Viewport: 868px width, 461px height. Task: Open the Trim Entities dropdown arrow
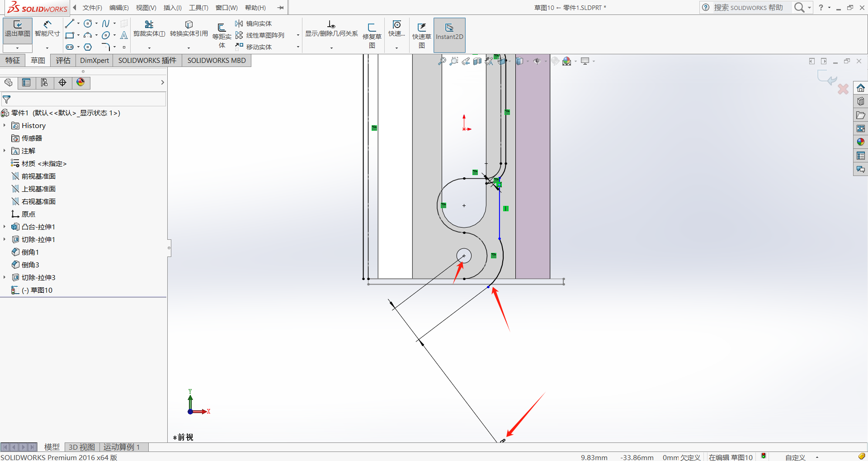[x=149, y=48]
